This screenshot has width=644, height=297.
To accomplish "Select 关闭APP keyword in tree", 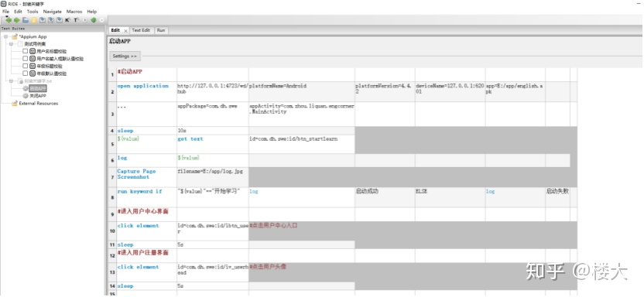I will (x=38, y=96).
